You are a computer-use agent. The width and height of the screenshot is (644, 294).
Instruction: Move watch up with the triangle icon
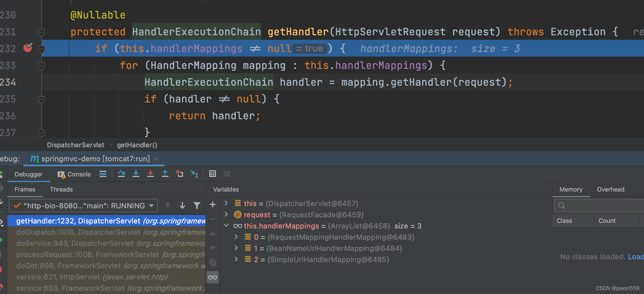pyautogui.click(x=213, y=234)
